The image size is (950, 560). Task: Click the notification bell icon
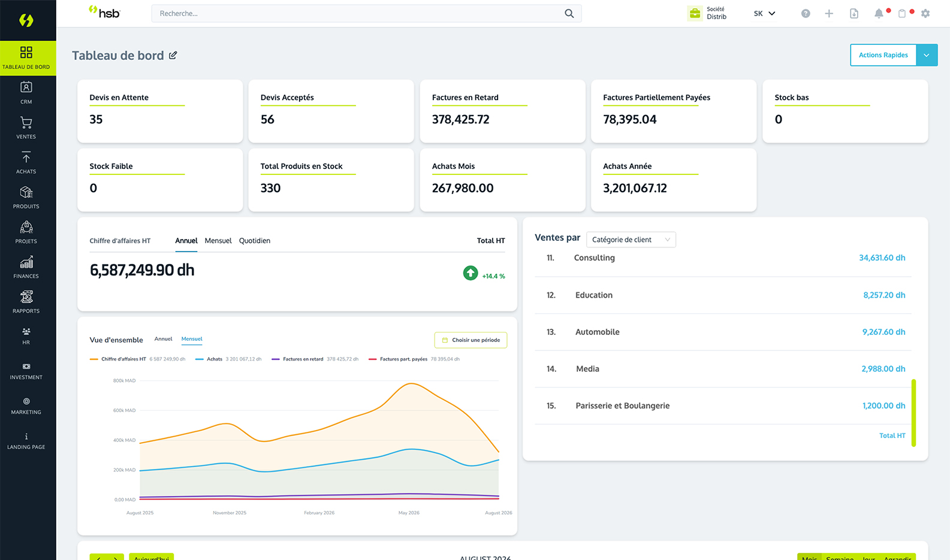(x=878, y=13)
